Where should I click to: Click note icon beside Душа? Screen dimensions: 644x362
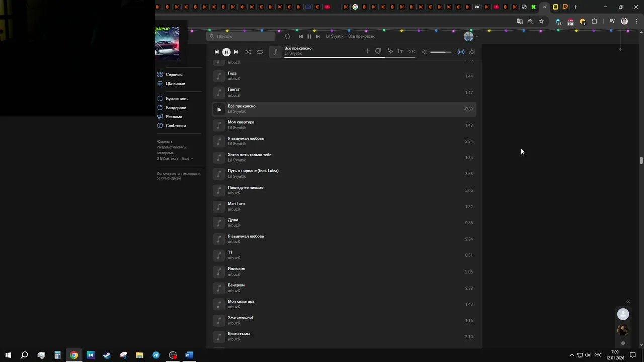219,223
